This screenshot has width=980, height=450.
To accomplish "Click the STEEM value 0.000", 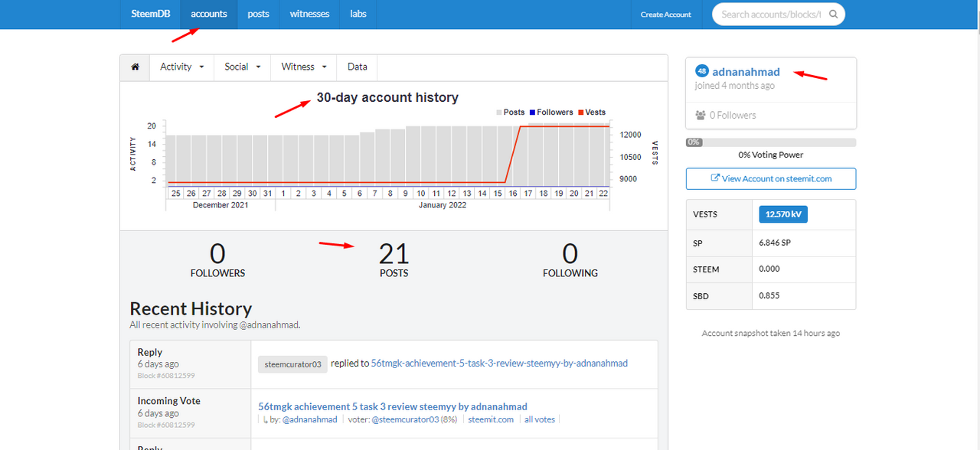I will 769,269.
